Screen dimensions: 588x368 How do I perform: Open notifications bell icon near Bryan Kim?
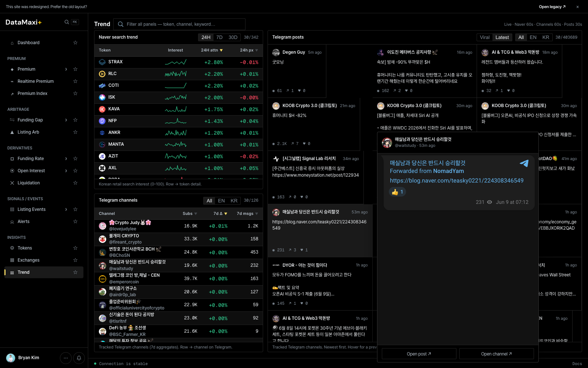[x=79, y=358]
